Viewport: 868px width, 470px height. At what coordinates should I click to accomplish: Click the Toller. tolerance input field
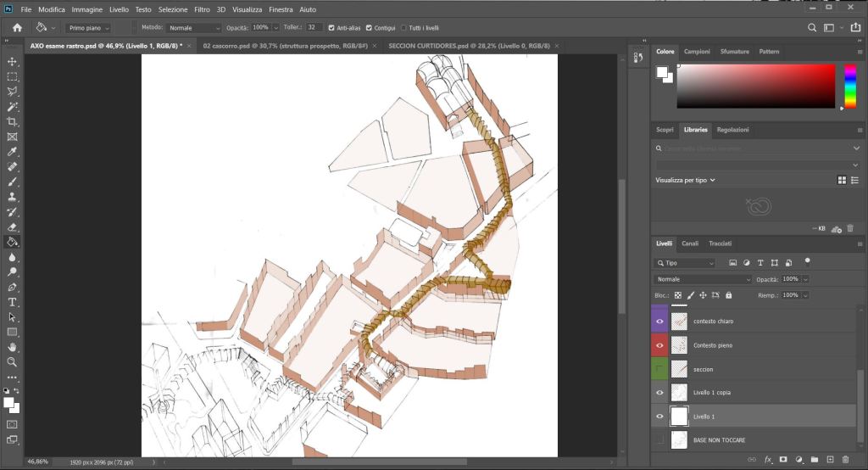pos(314,28)
